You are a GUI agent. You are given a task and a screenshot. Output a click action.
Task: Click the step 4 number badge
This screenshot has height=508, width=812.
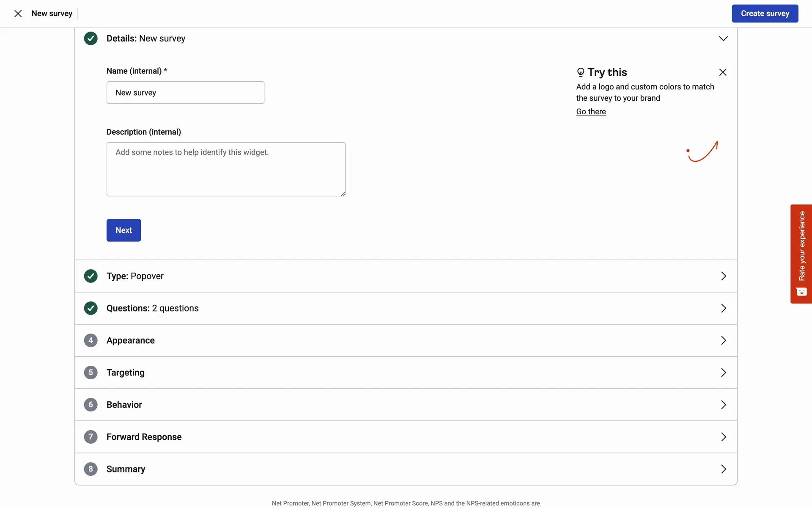[91, 340]
